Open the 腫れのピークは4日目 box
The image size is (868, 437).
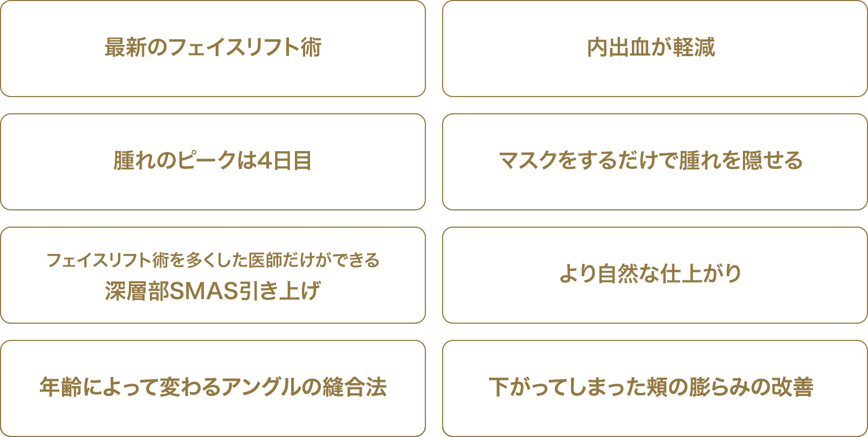(213, 162)
